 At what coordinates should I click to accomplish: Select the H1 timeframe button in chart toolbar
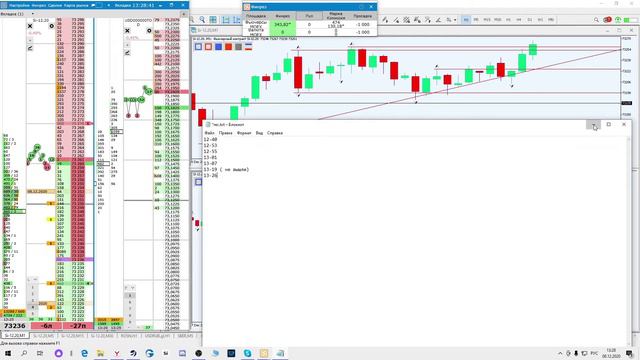click(x=508, y=20)
